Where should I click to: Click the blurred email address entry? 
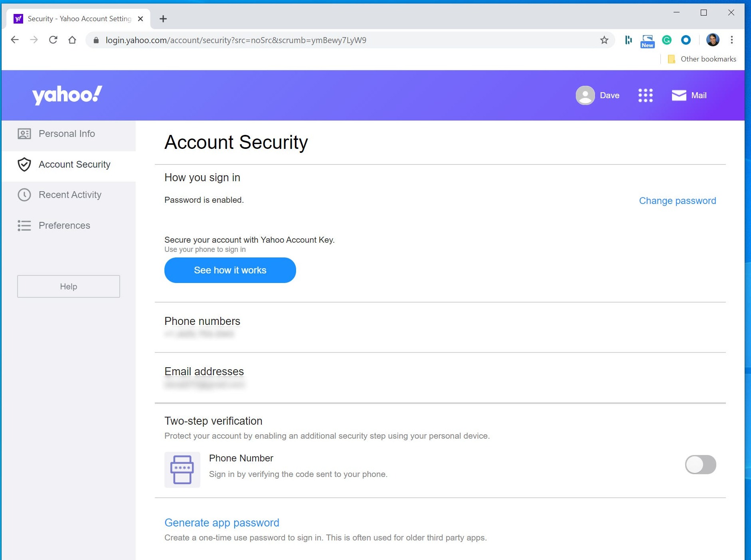pyautogui.click(x=204, y=384)
